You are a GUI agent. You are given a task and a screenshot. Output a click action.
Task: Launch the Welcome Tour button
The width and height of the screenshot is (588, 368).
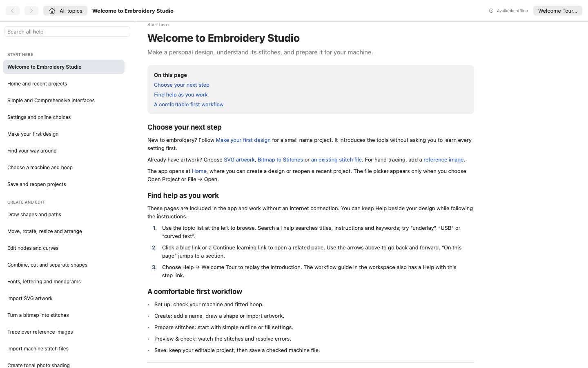tap(557, 11)
